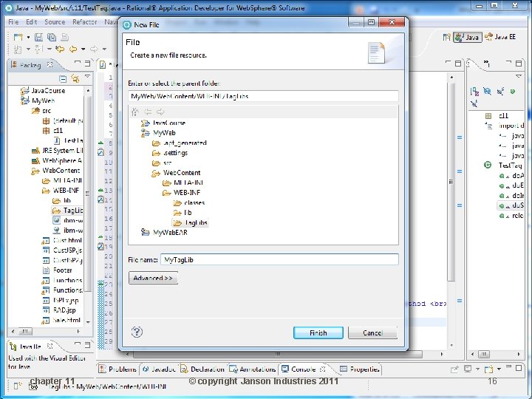Switch to the Java perspective

468,37
